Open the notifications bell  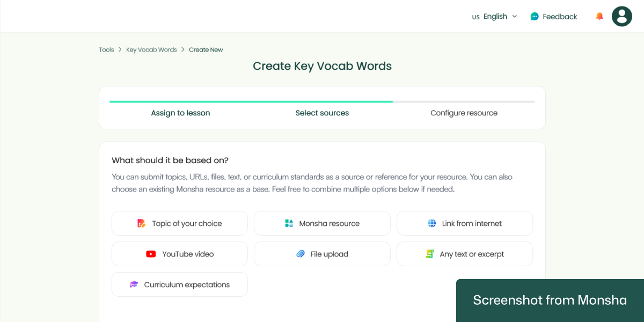pyautogui.click(x=599, y=17)
